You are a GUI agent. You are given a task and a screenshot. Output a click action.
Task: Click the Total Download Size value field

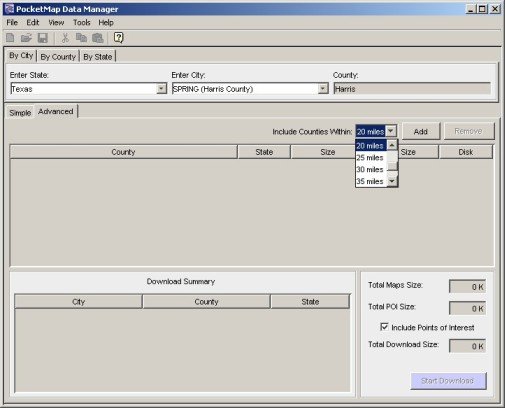467,346
